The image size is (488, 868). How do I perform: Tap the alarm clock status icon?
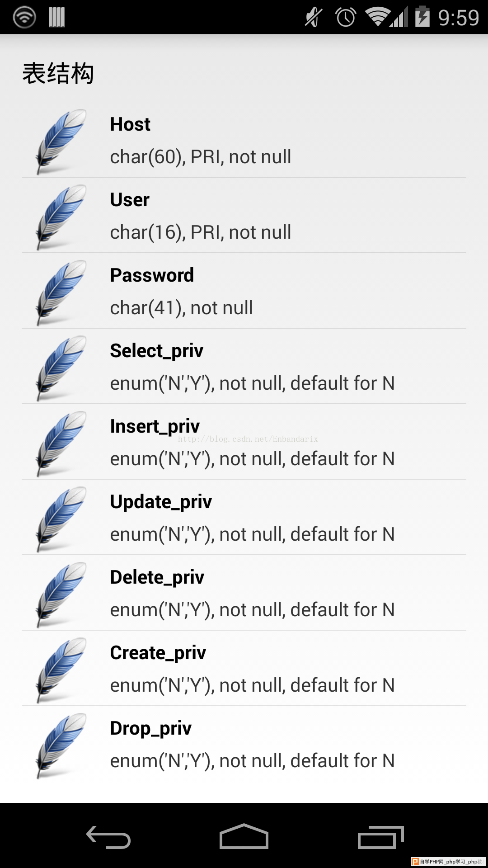pos(346,17)
